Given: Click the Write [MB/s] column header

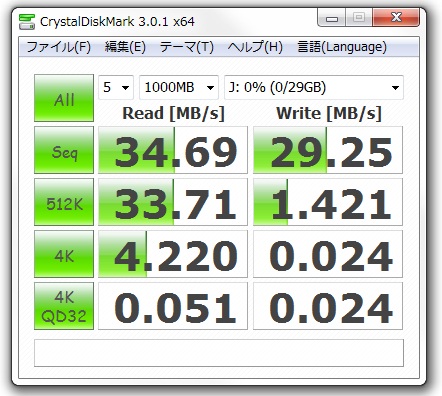Looking at the screenshot, I should tap(329, 113).
